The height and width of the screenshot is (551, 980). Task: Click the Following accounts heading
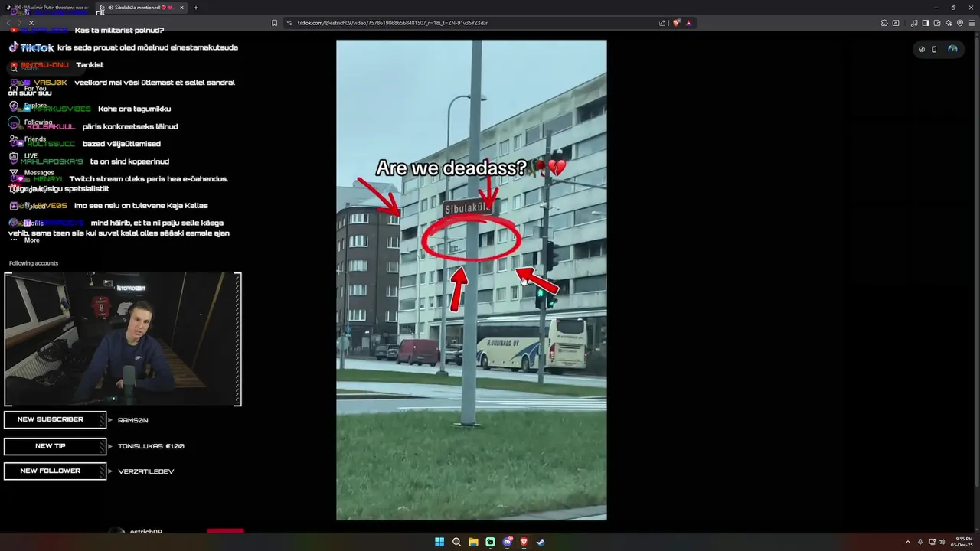tap(34, 263)
